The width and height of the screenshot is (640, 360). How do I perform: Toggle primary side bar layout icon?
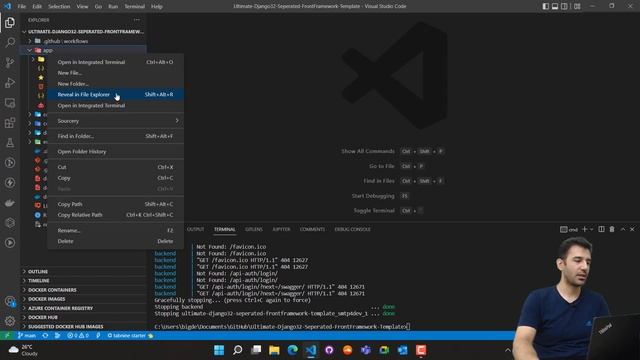coord(546,6)
